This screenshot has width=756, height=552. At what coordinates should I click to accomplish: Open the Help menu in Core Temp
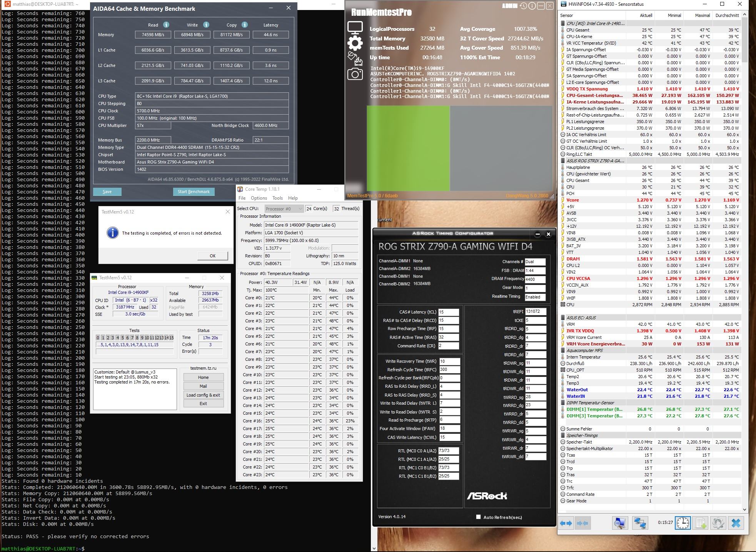(x=293, y=198)
